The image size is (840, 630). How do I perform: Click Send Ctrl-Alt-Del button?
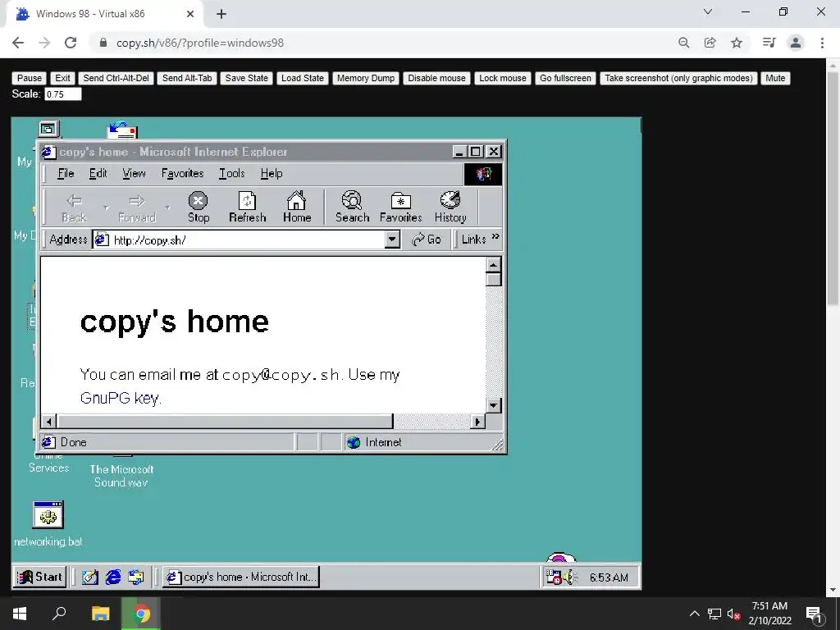(x=116, y=78)
